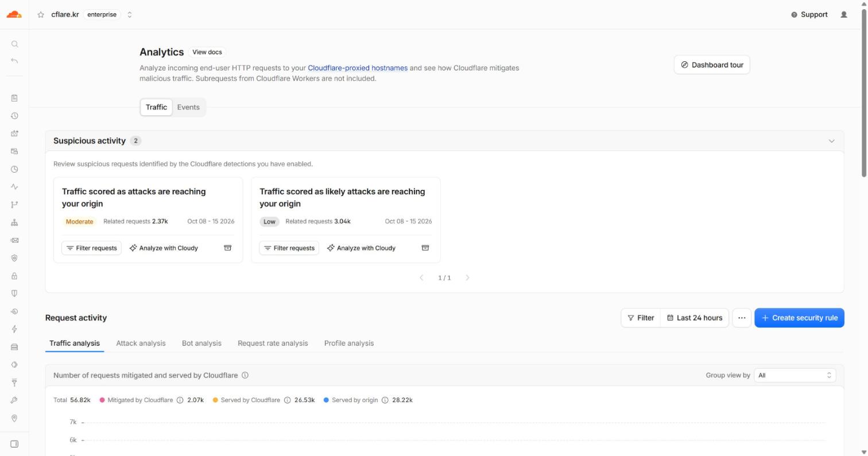Open the pulse line sidebar icon
868x456 pixels.
coord(14,187)
